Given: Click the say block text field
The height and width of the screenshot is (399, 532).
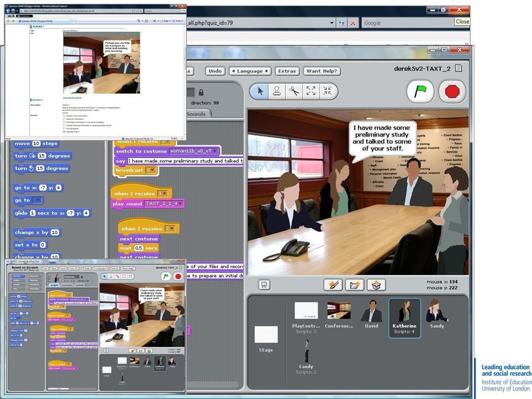Looking at the screenshot, I should [185, 161].
